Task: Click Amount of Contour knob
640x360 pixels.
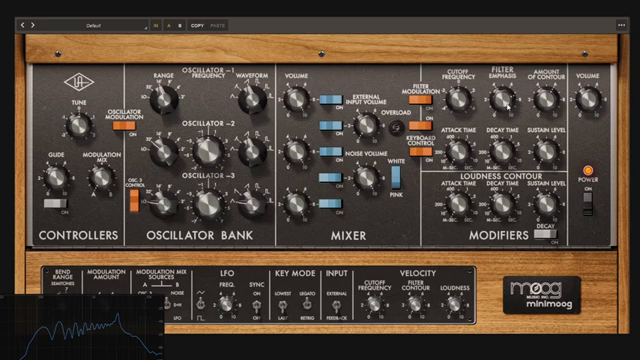Action: click(x=546, y=99)
